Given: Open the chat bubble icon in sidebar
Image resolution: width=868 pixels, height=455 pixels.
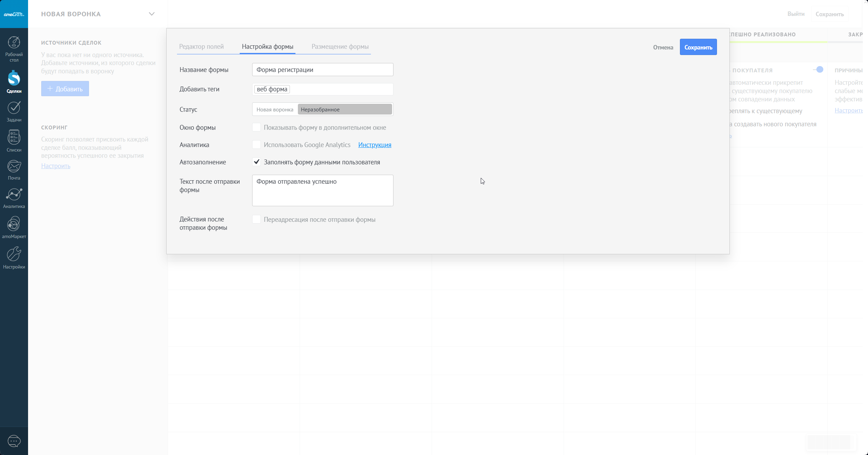Looking at the screenshot, I should click(x=14, y=441).
